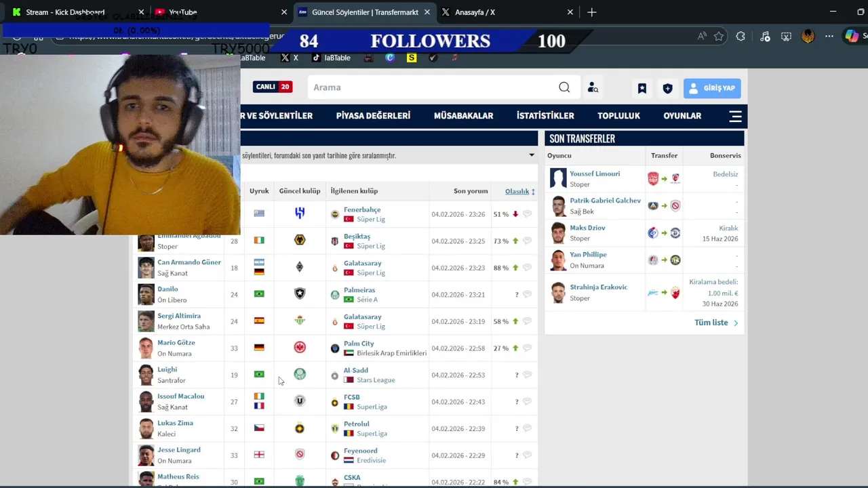Click Eintracht Frankfurt crest in Götze row
This screenshot has width=868, height=488.
(300, 347)
